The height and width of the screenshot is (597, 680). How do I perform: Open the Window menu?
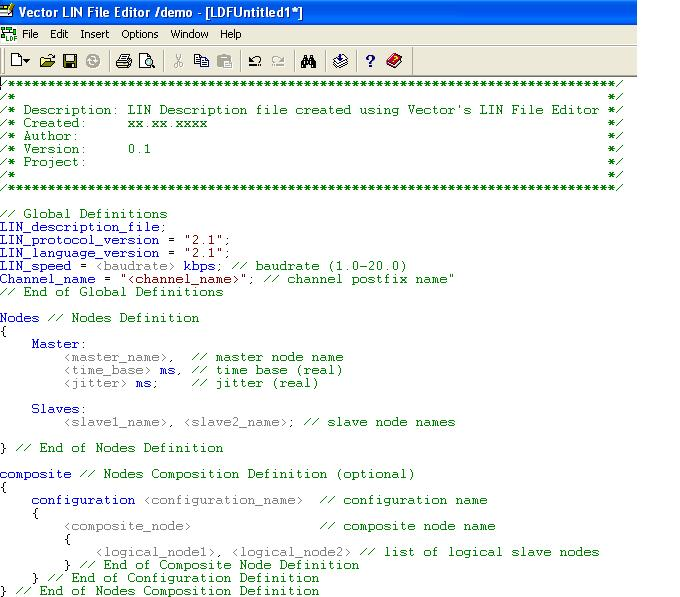click(x=189, y=34)
